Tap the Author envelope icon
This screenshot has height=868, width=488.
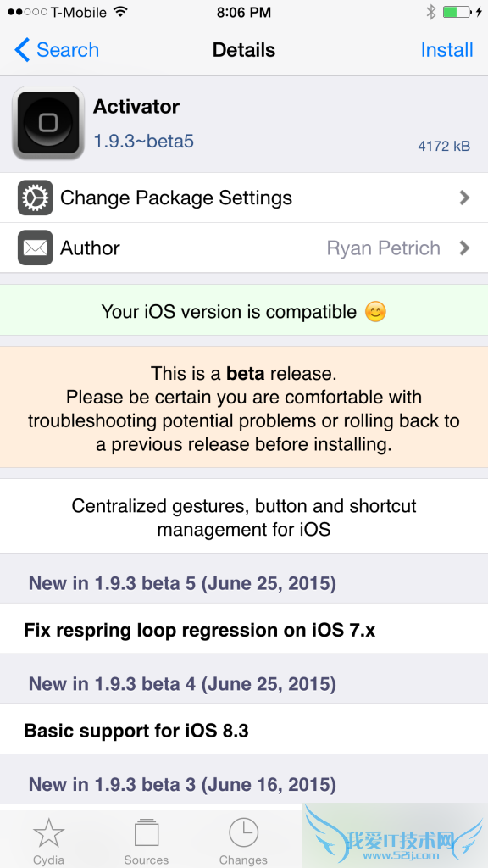pyautogui.click(x=34, y=248)
